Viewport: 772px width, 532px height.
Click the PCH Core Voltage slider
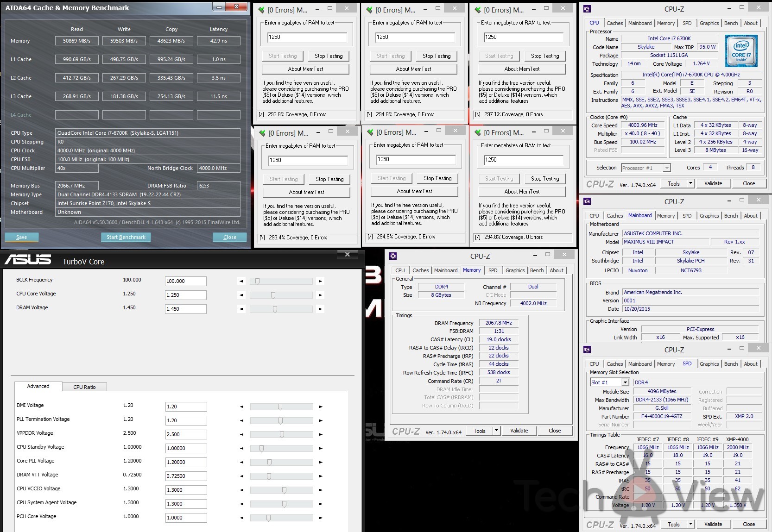[x=281, y=518]
